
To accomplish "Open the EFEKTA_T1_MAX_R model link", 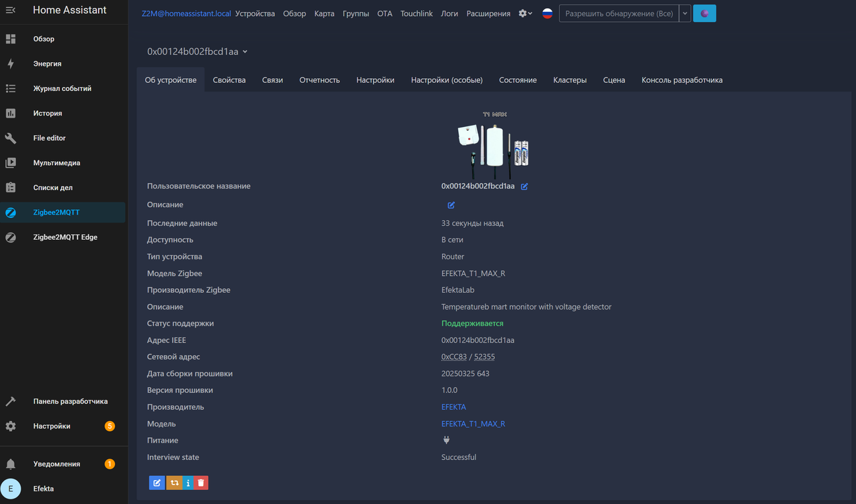I will coord(473,424).
